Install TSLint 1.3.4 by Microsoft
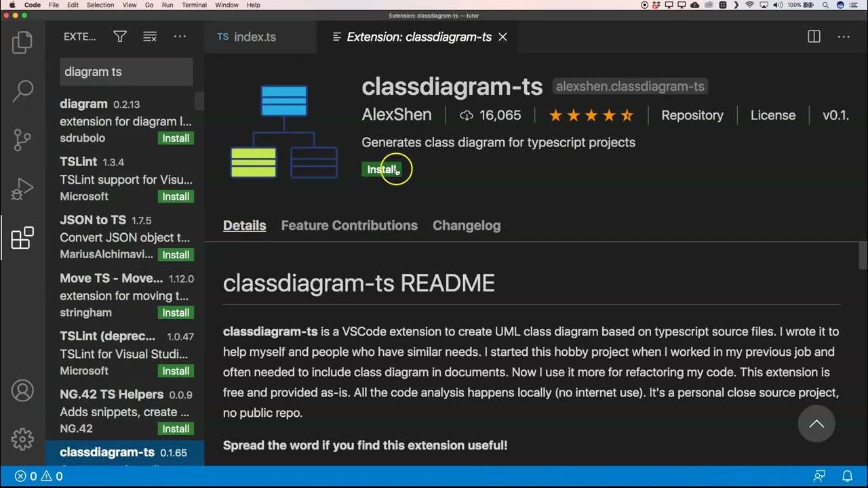Screen dimensions: 868x488 click(176, 197)
